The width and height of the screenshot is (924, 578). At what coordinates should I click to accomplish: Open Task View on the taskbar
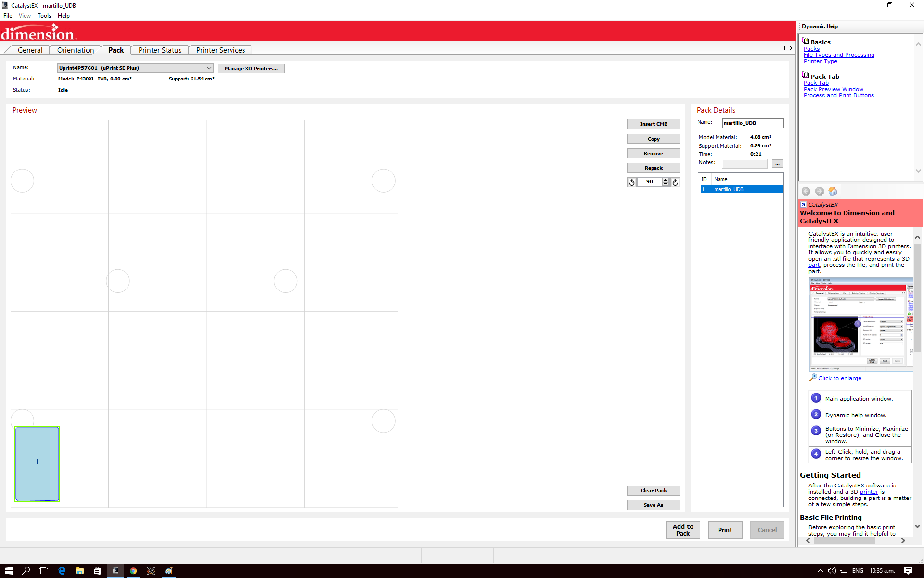pos(43,571)
